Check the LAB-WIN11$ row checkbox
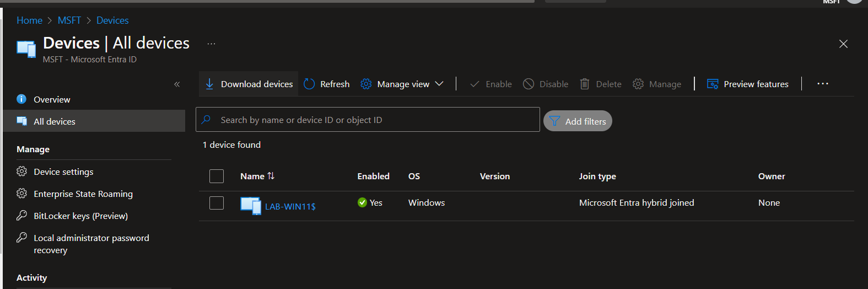868x289 pixels. coord(217,203)
